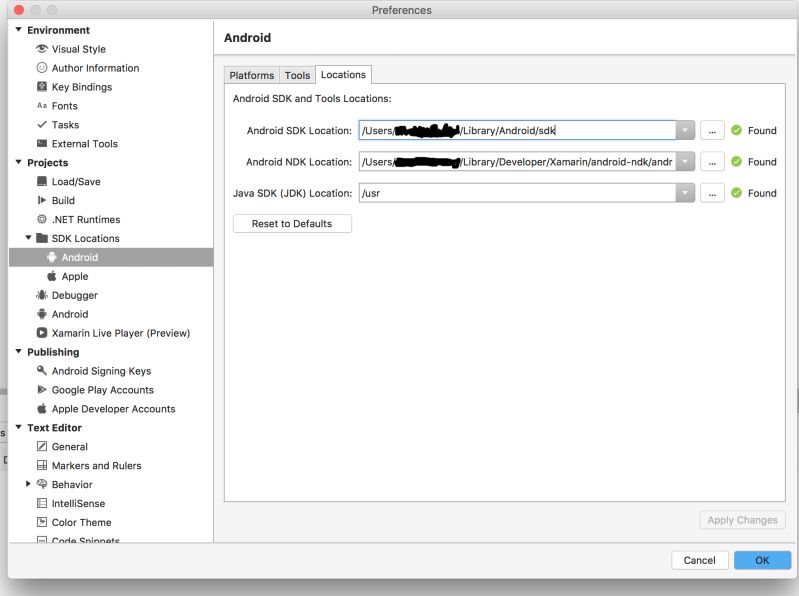This screenshot has height=596, width=799.
Task: Select Color Theme icon
Action: pos(42,522)
